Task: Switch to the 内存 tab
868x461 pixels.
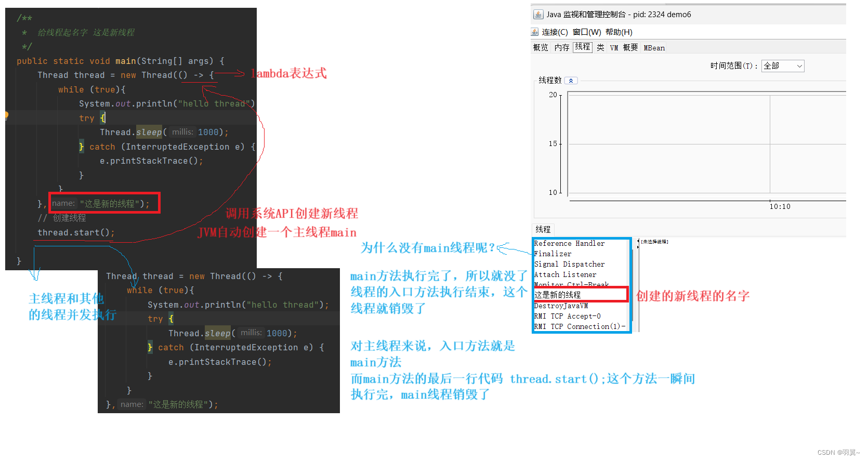Action: [562, 48]
